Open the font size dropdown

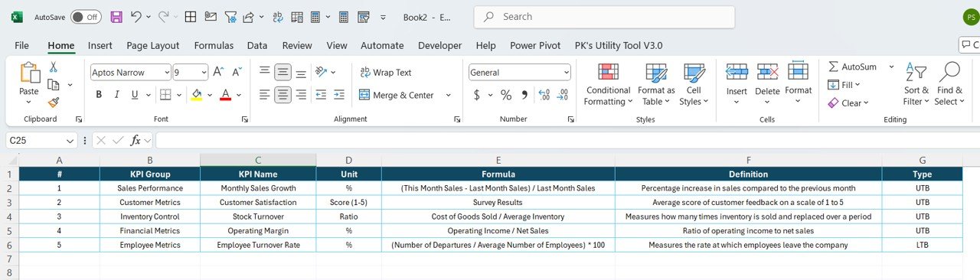(x=204, y=73)
